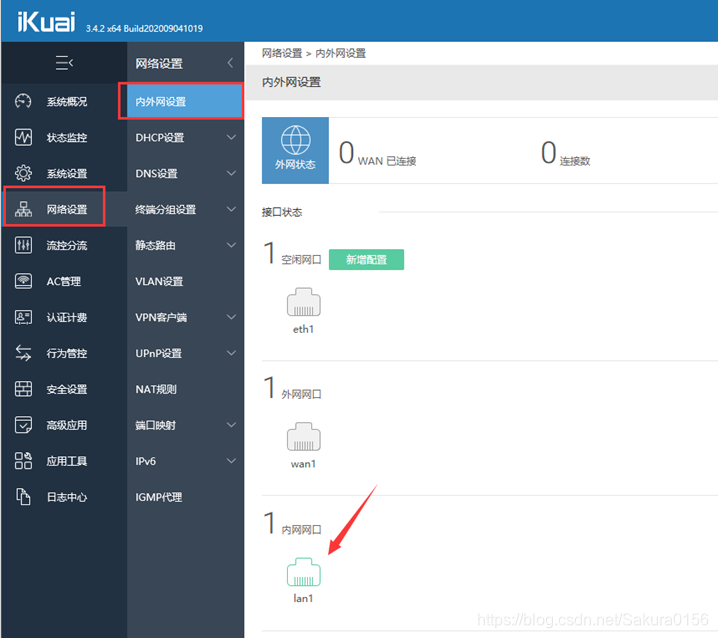Screen dimensions: 718x638
Task: Collapse the sidebar with the hamburger icon
Action: (64, 63)
